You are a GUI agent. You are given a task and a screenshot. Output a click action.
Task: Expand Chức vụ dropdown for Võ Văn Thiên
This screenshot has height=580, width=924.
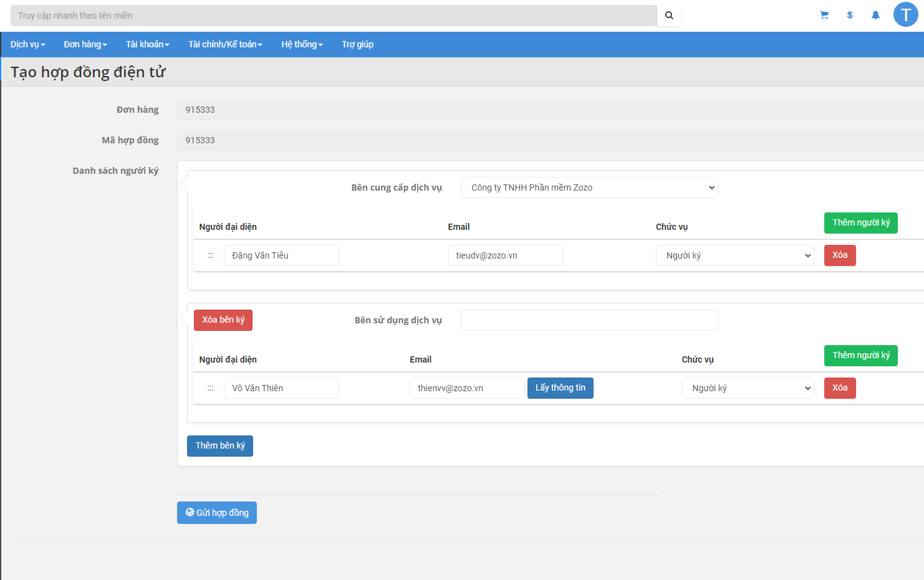coord(748,388)
